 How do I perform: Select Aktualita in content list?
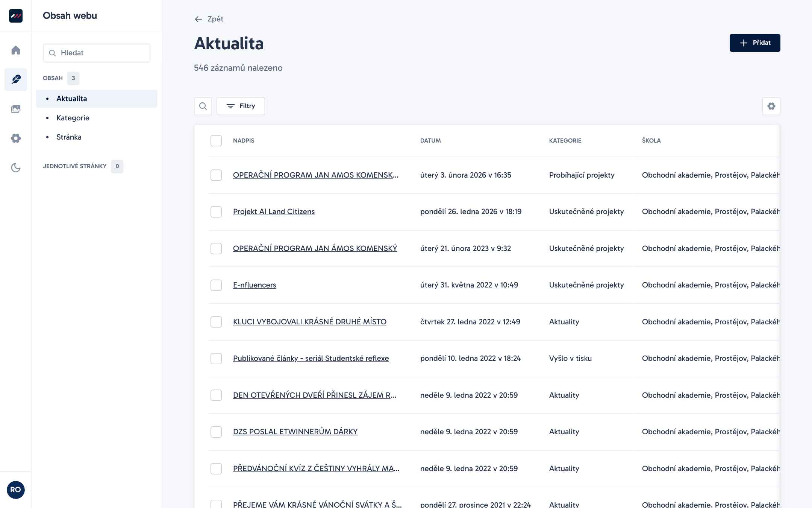pos(97,99)
